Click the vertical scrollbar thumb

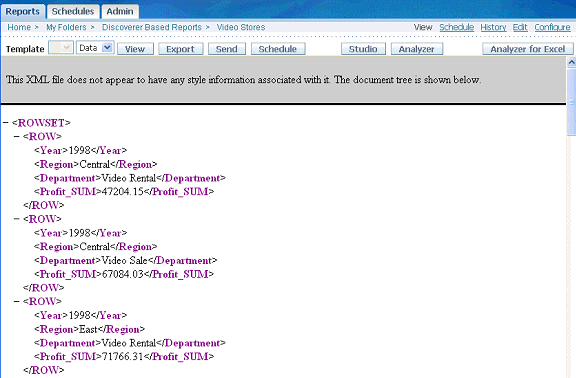click(x=571, y=101)
